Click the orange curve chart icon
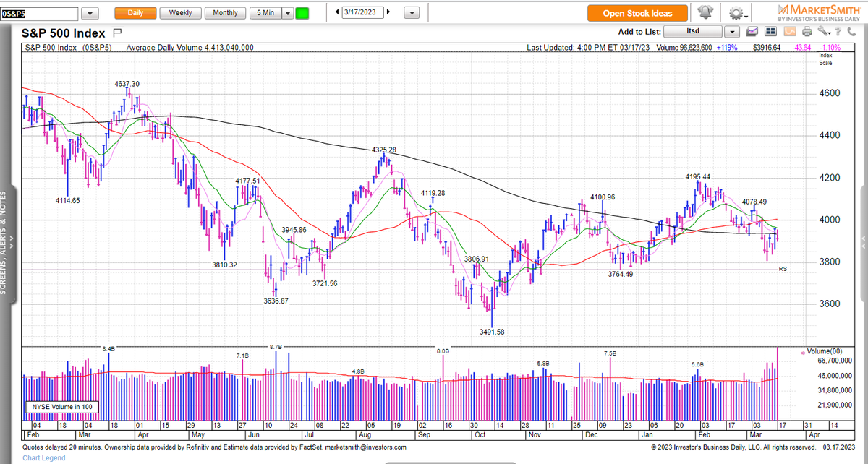The width and height of the screenshot is (868, 464). click(x=789, y=32)
